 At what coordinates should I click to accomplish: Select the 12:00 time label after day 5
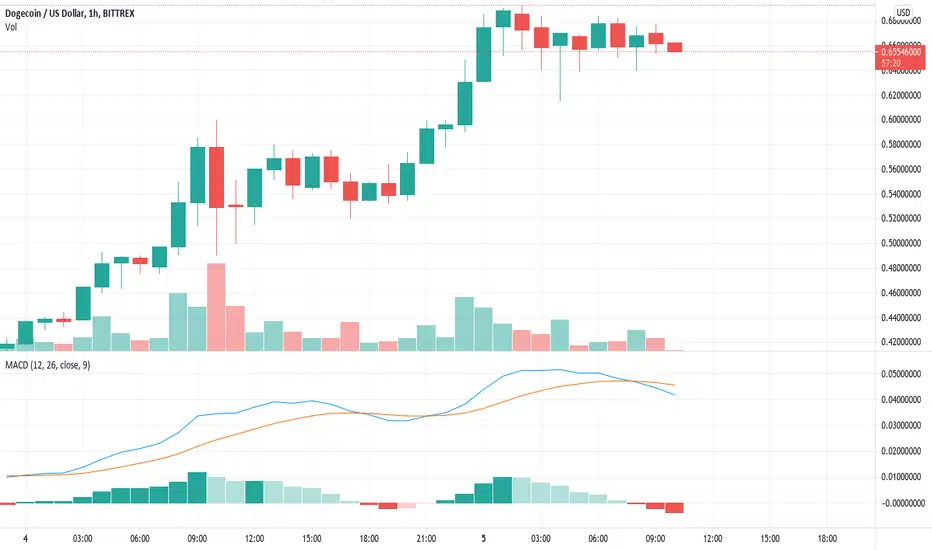point(712,538)
